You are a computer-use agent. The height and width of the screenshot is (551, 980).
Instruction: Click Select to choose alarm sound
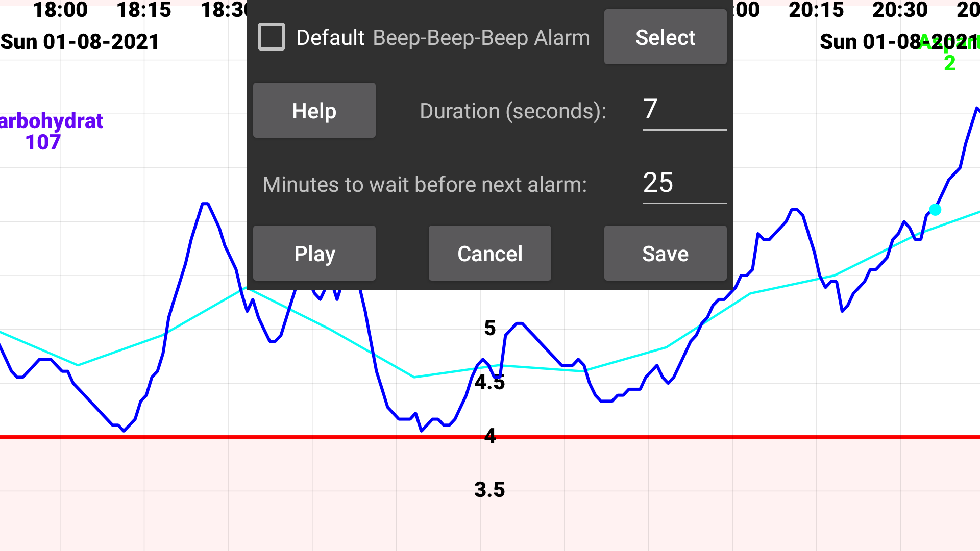pos(665,37)
